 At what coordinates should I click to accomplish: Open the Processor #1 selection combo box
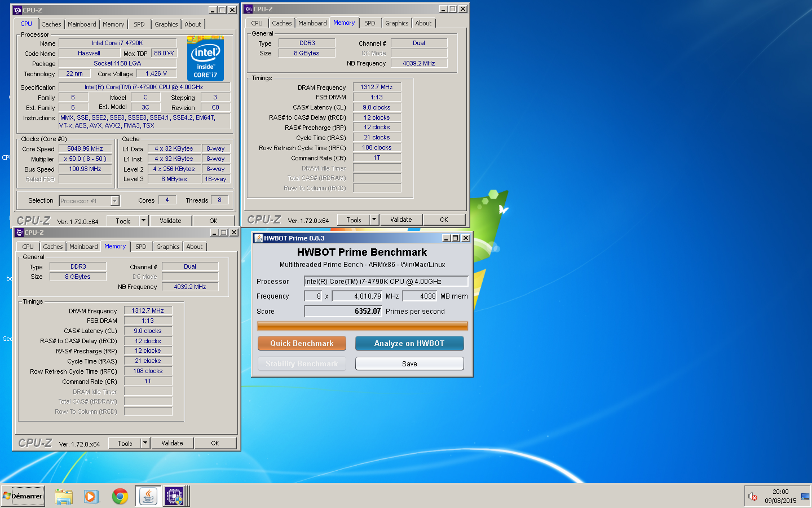coord(89,201)
